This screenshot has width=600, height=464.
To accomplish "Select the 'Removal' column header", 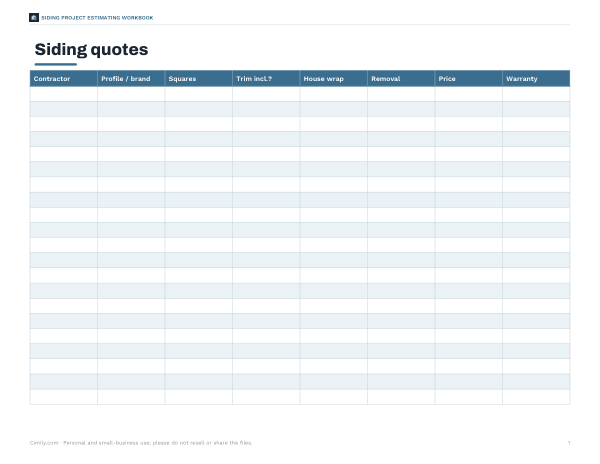I will point(401,79).
